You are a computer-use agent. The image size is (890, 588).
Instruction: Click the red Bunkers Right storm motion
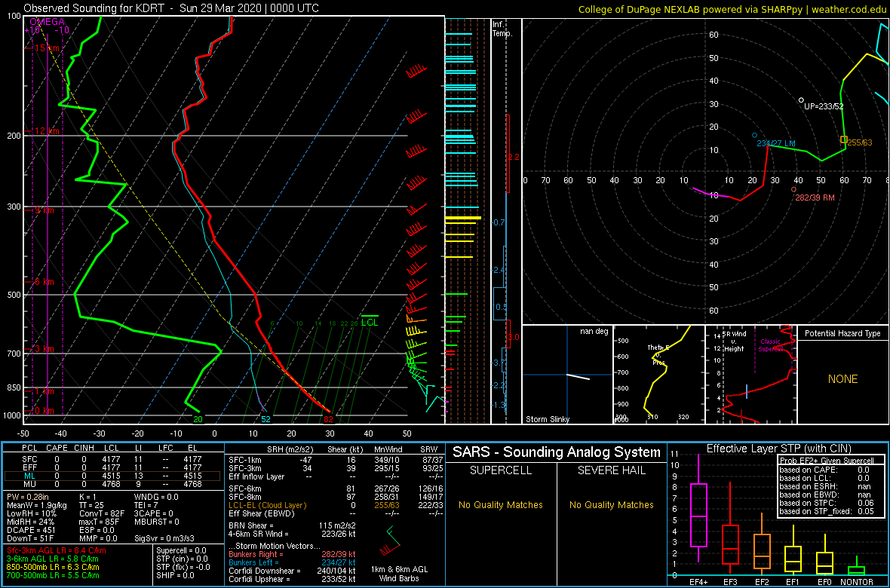tap(292, 554)
